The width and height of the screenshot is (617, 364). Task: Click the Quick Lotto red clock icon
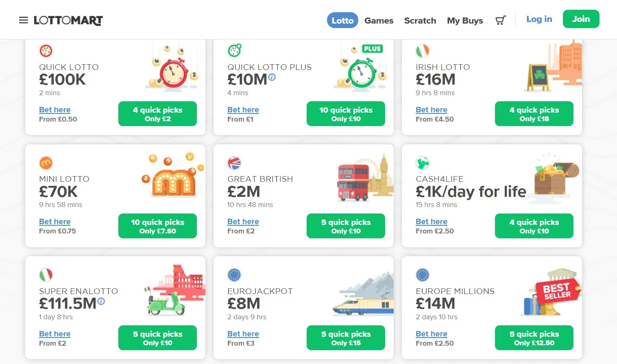click(x=46, y=51)
